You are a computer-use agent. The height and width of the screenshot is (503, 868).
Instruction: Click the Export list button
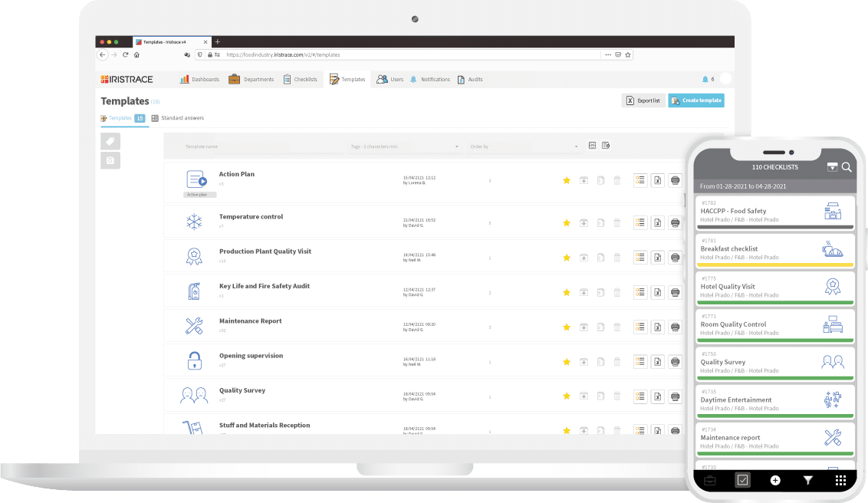(x=643, y=100)
